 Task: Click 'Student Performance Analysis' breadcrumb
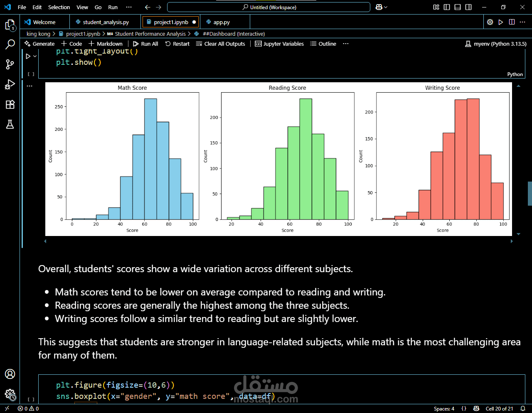(x=150, y=34)
